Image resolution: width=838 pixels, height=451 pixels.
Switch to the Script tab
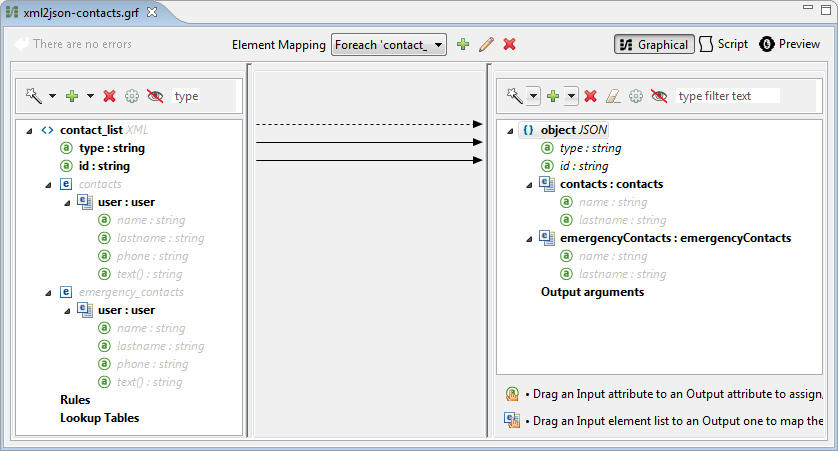click(x=723, y=44)
